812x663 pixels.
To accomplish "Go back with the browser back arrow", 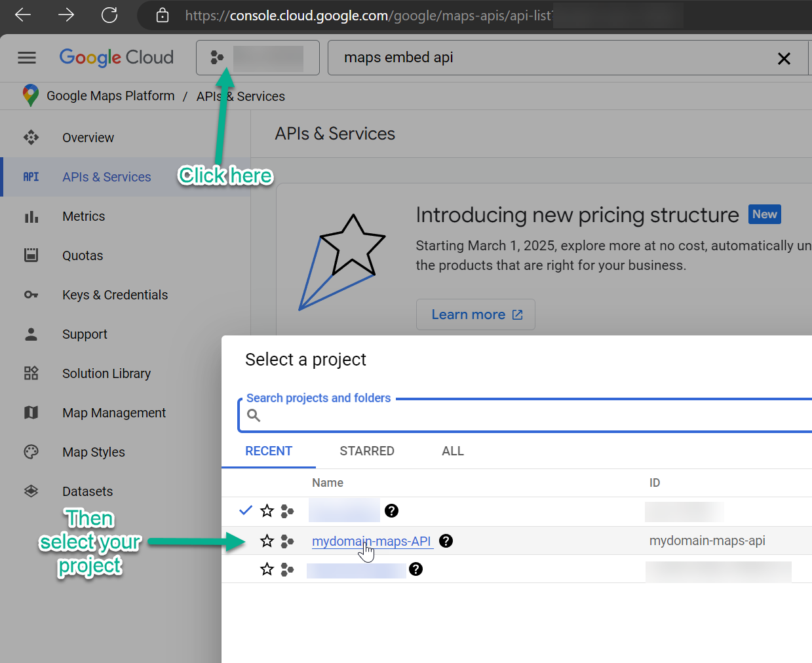I will click(x=23, y=15).
